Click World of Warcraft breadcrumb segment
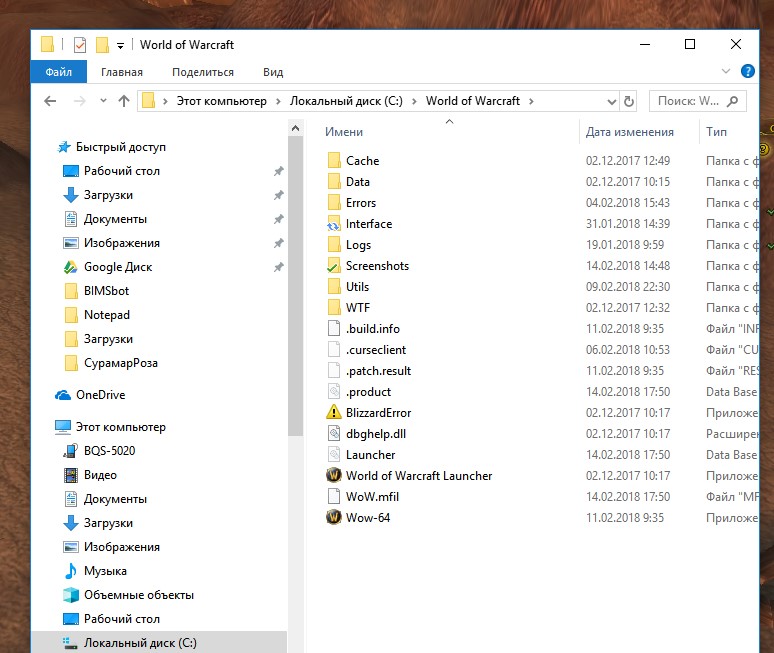The image size is (774, 653). 472,101
